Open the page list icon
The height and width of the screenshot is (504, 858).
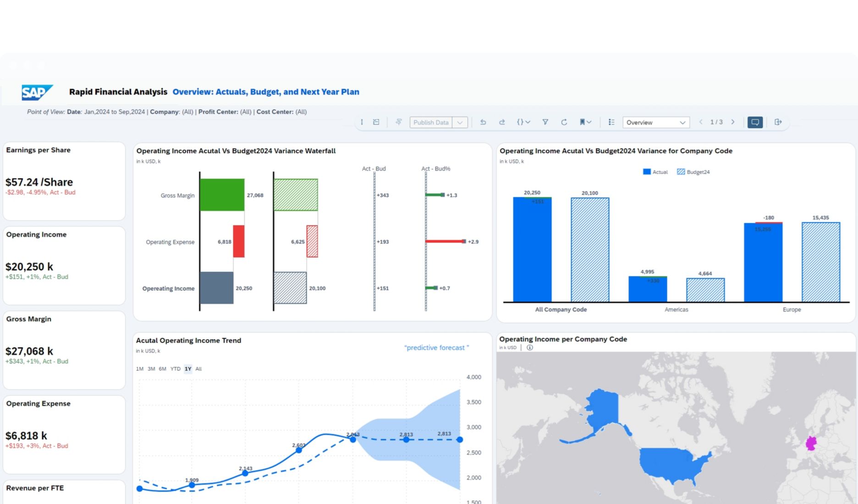coord(611,122)
